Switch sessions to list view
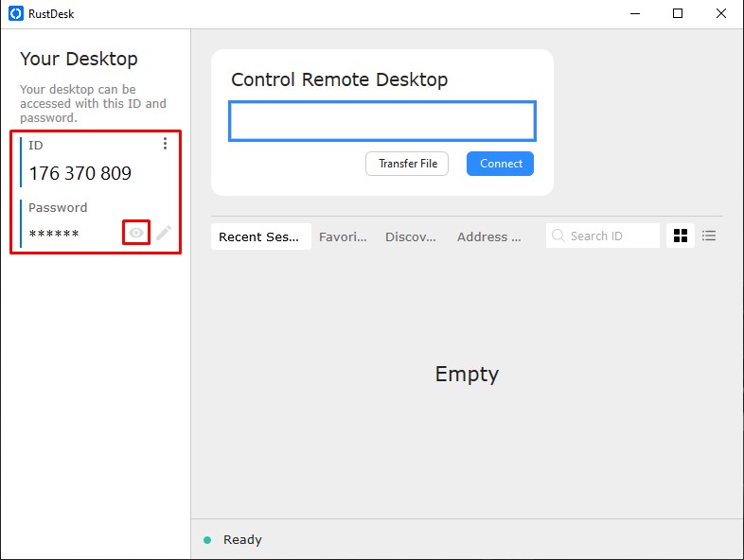This screenshot has width=744, height=560. [709, 236]
